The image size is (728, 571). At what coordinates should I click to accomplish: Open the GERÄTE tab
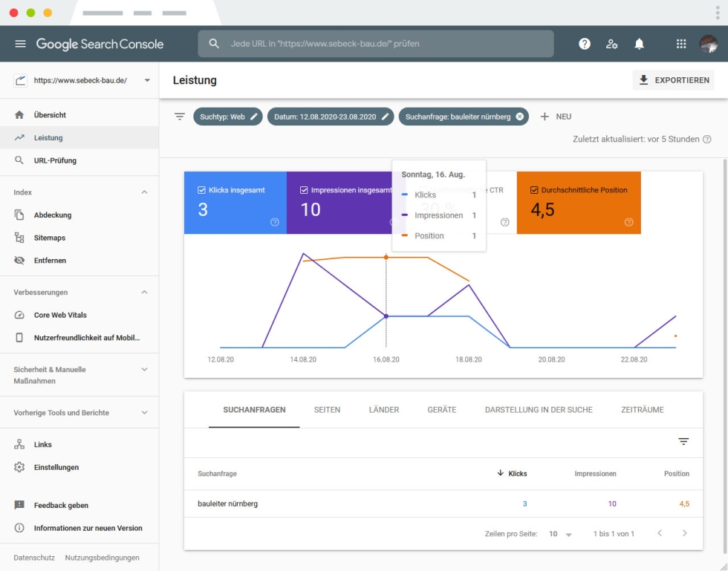point(442,409)
